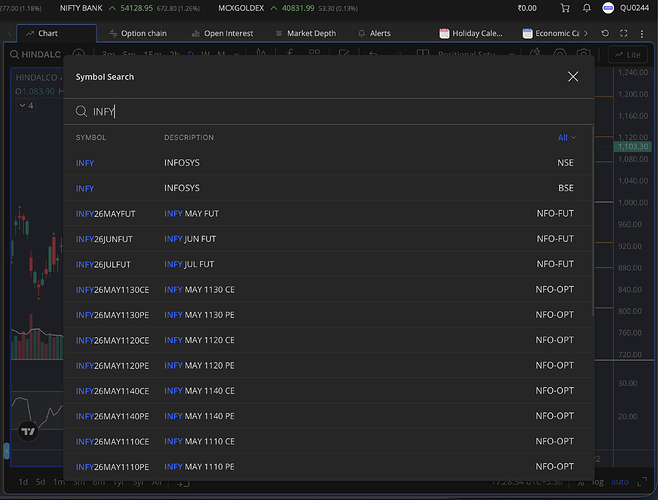Select INFY26JUNFUT futures result
Screen dimensions: 658x500
click(328, 239)
